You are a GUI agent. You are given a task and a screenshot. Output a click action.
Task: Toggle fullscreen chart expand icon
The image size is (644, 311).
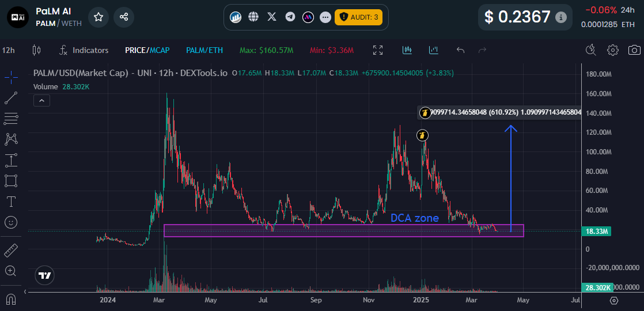coord(377,50)
